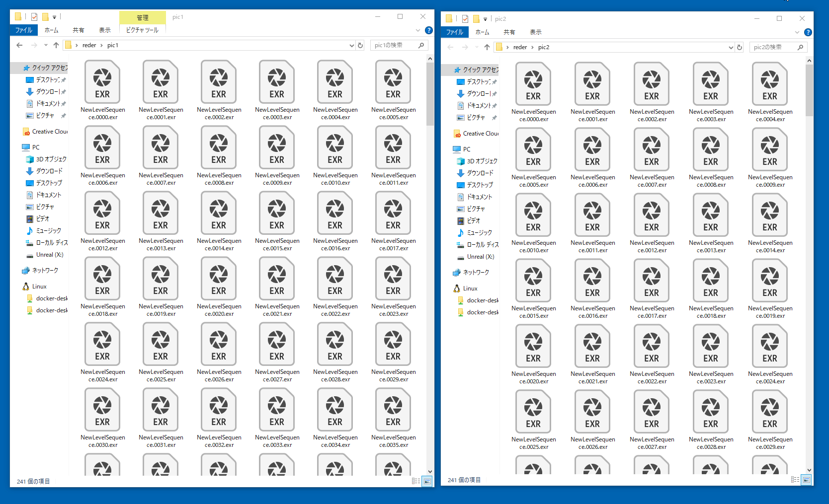Click the back arrow in pic1 window
The height and width of the screenshot is (504, 829).
tap(19, 45)
